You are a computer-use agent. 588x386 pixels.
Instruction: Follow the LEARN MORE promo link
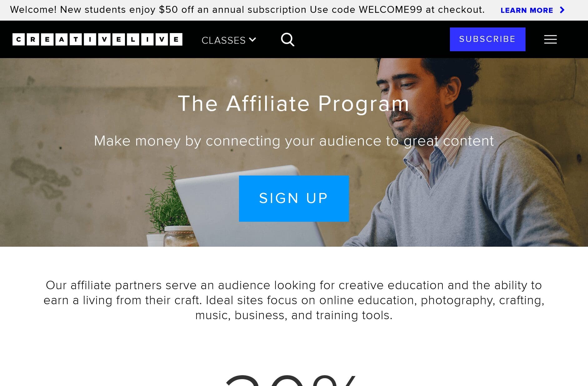527,10
